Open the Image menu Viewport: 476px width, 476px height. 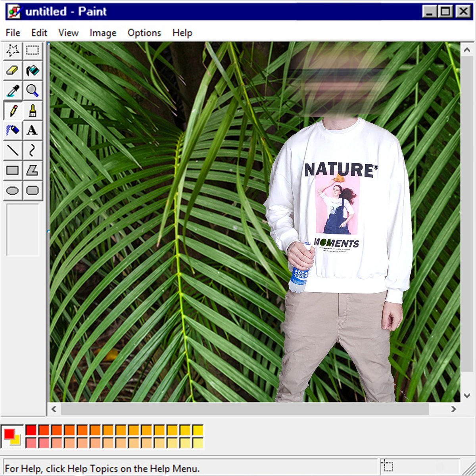(103, 33)
